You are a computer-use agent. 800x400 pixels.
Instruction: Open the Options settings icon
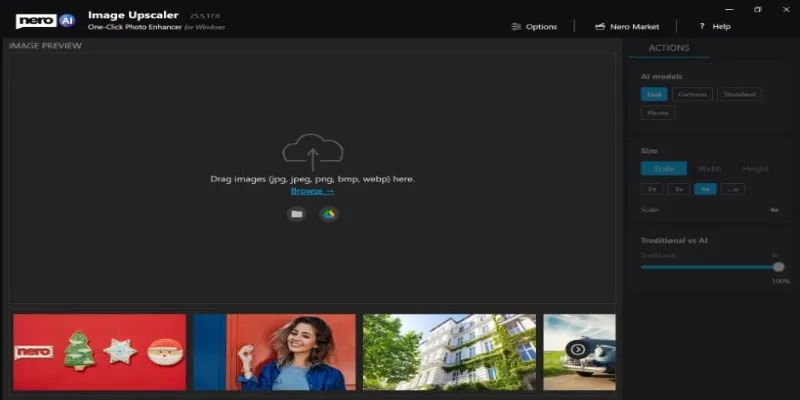pos(516,27)
